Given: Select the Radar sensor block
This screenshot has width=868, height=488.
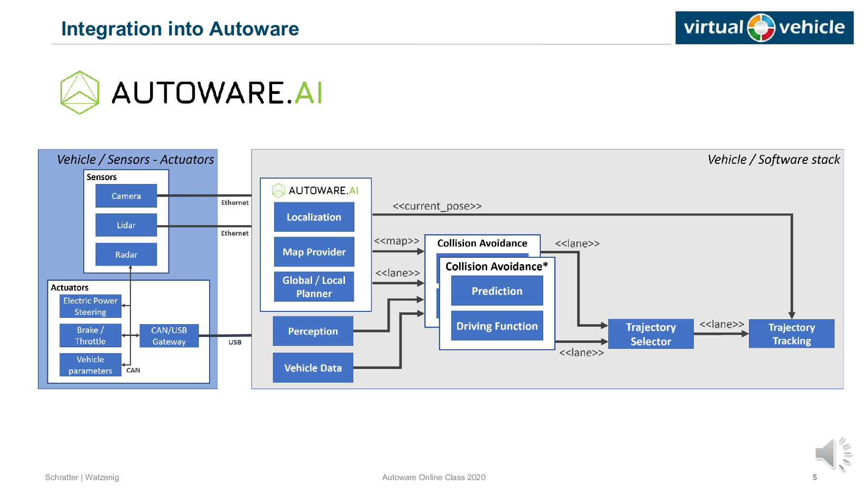Looking at the screenshot, I should coord(126,254).
